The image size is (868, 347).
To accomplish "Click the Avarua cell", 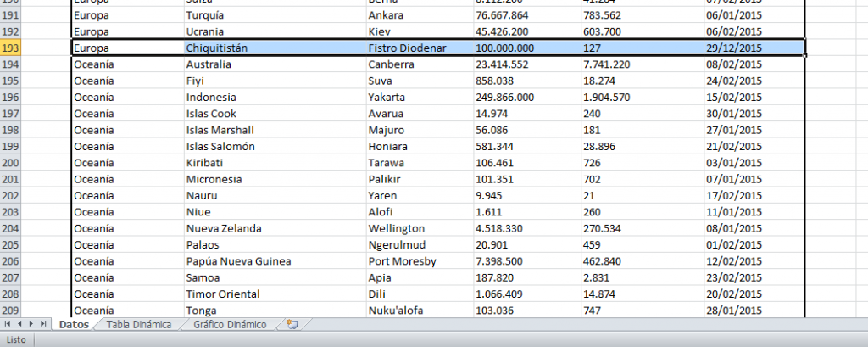I will 420,114.
